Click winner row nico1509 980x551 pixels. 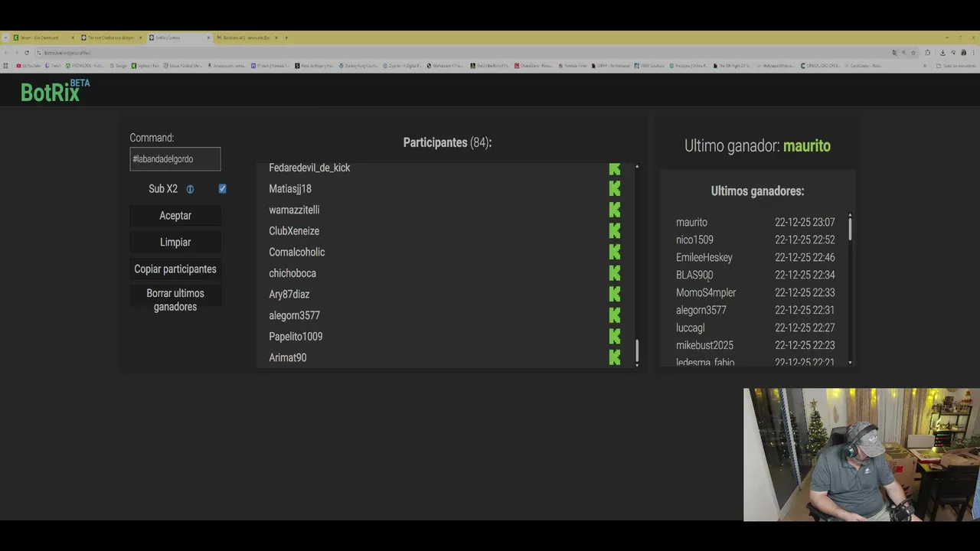coord(755,240)
